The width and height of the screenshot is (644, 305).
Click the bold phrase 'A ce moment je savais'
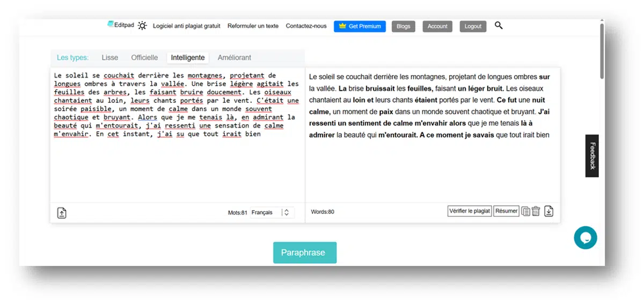[457, 135]
